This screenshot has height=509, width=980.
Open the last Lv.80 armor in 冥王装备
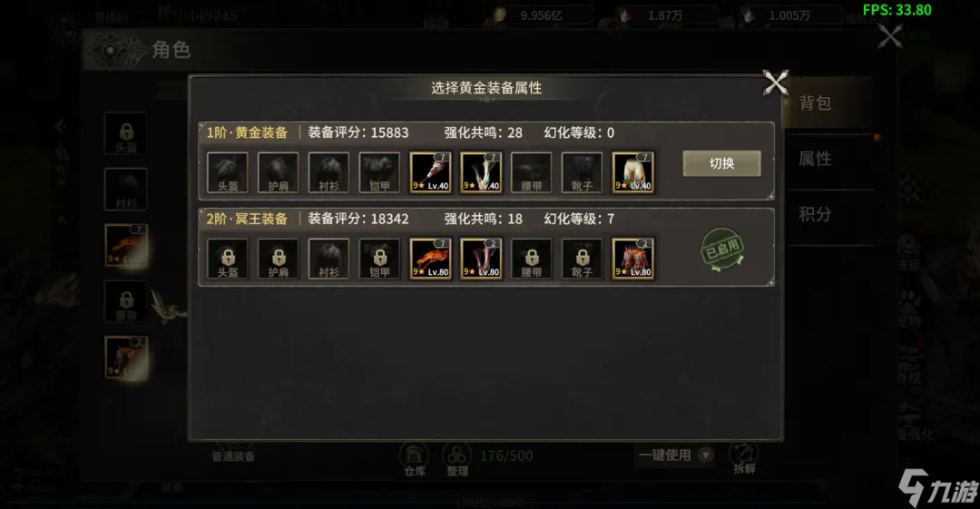(x=632, y=259)
